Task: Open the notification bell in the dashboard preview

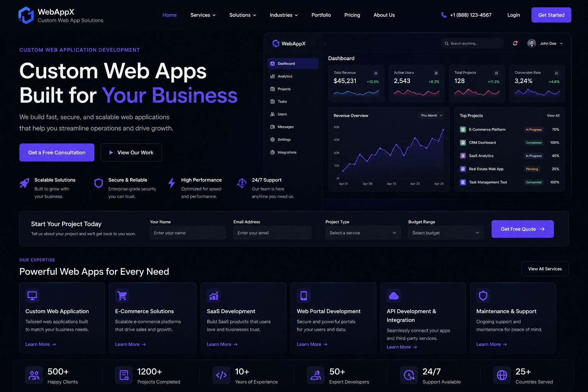Action: click(x=515, y=43)
